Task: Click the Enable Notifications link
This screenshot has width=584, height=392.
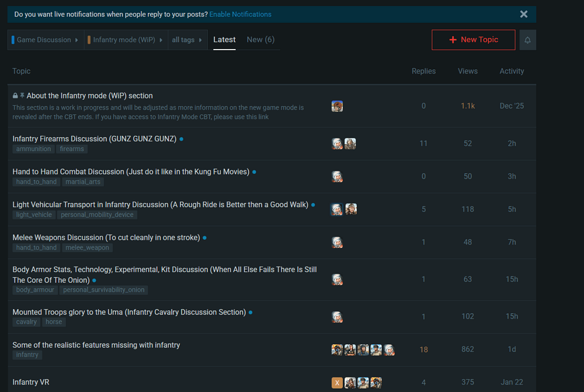Action: click(x=240, y=14)
